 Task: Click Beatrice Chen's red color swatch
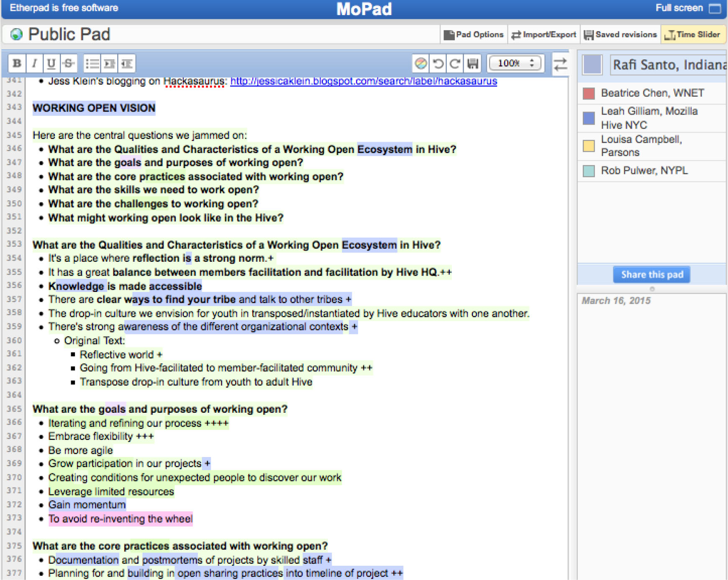pyautogui.click(x=589, y=93)
